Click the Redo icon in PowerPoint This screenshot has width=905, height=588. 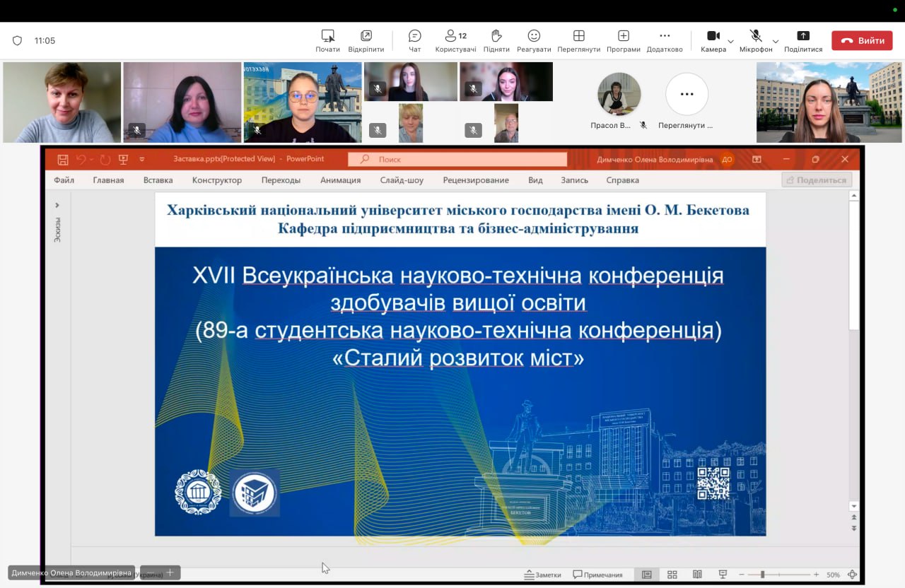[105, 159]
